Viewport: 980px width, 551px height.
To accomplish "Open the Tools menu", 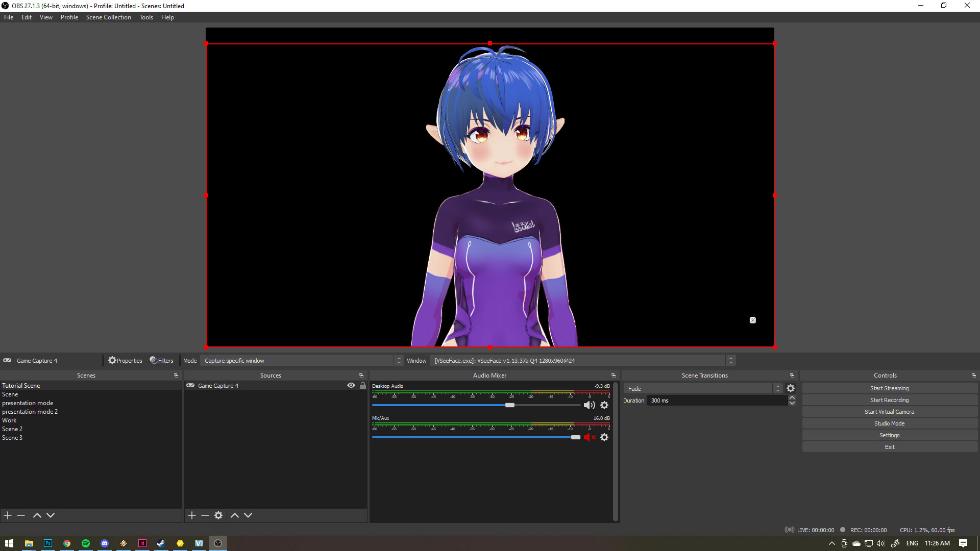I will click(146, 17).
